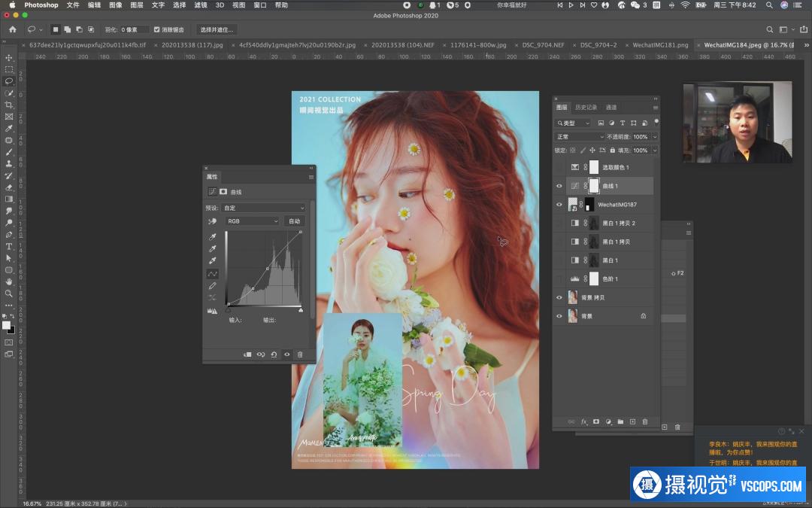
Task: Switch to the 历史记录 (History) tab
Action: pyautogui.click(x=586, y=108)
